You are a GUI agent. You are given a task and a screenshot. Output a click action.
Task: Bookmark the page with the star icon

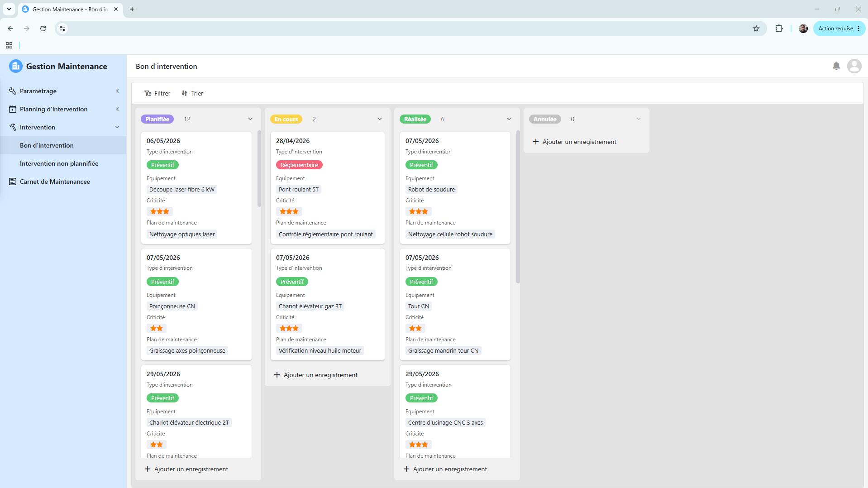[x=756, y=29]
